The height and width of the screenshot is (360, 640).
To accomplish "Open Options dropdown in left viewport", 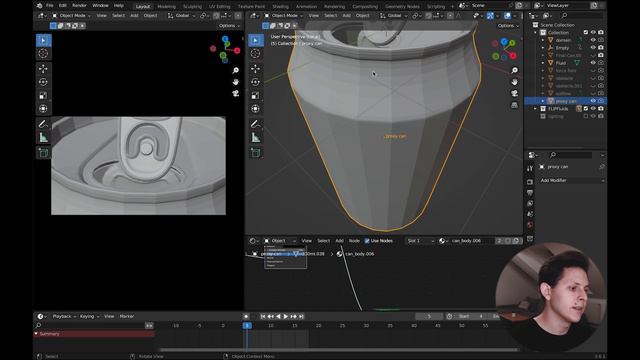I will click(229, 26).
